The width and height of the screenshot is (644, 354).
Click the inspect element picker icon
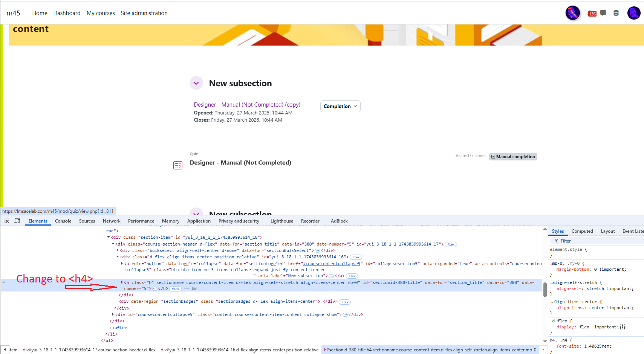6,221
